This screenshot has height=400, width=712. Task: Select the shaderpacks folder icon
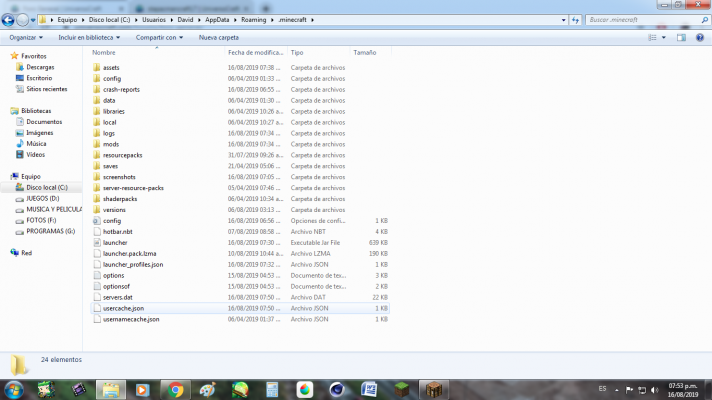(96, 198)
